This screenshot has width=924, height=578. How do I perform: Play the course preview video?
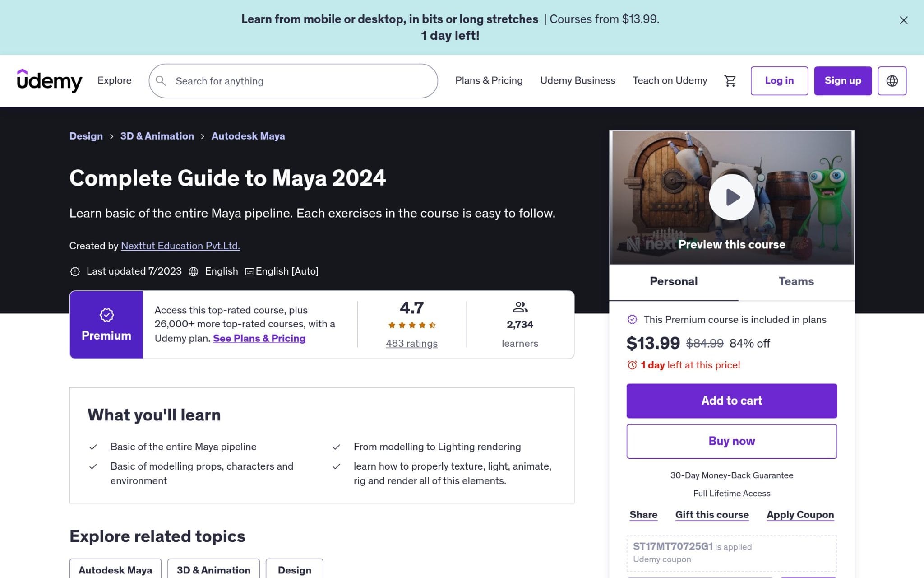[x=732, y=197]
